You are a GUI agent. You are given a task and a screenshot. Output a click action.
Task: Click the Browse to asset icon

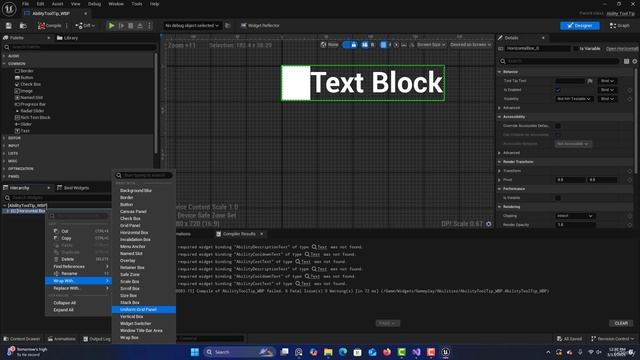(x=23, y=26)
